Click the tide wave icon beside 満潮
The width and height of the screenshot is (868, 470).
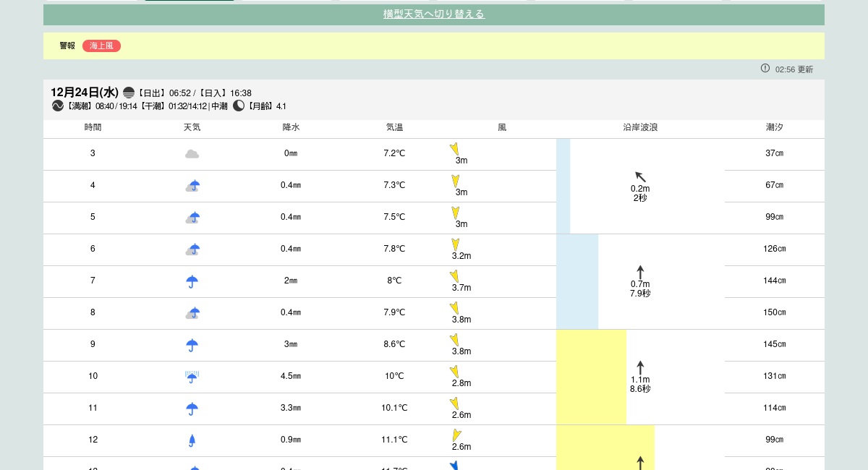[x=58, y=106]
